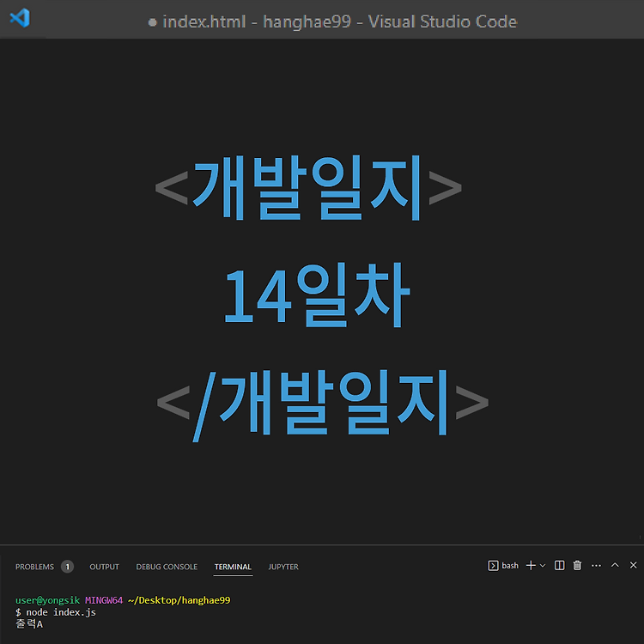Split the terminal panel

coord(559,566)
